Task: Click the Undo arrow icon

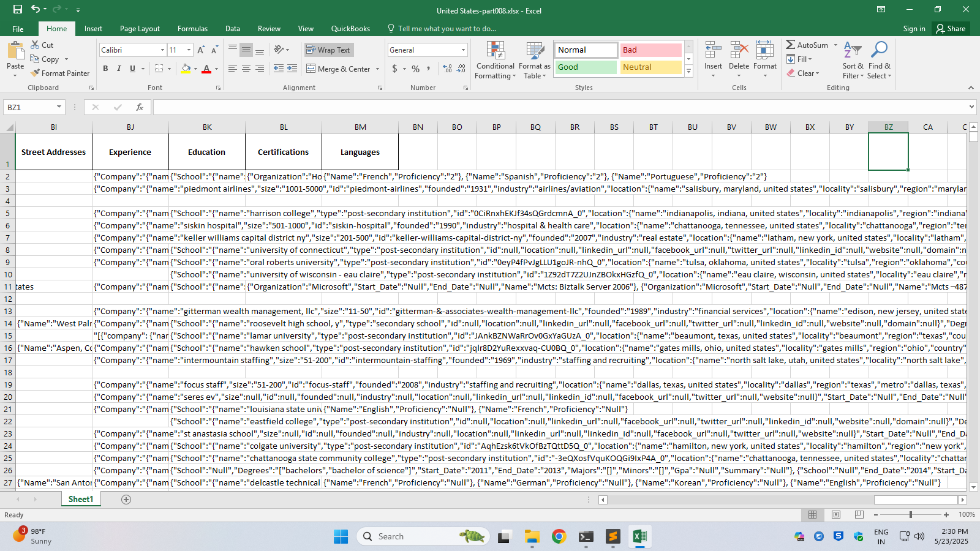Action: [x=36, y=9]
